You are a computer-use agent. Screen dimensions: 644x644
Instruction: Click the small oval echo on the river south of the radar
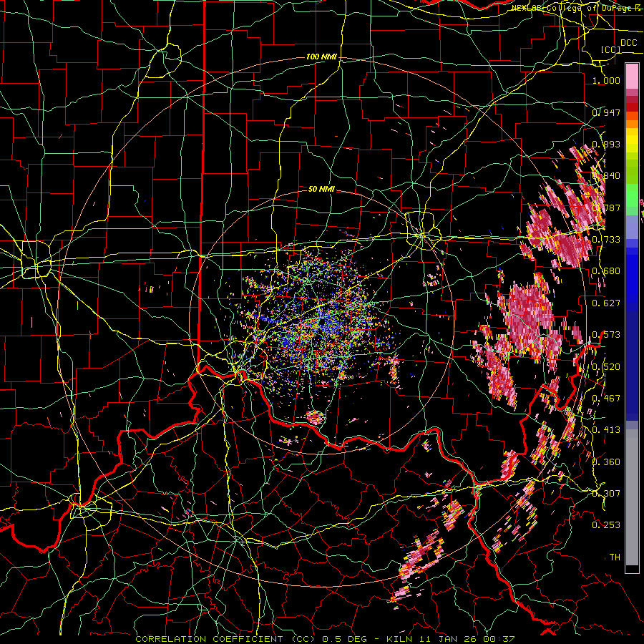pyautogui.click(x=316, y=417)
